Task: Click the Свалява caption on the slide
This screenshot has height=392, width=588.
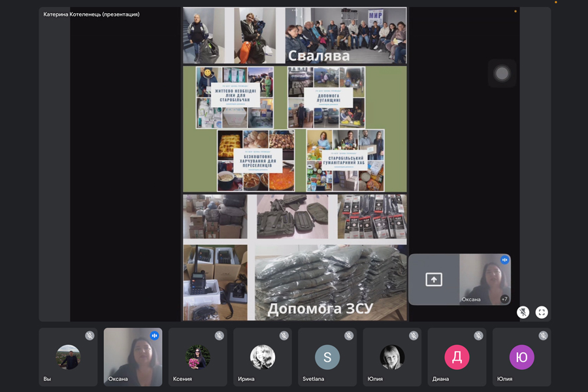Action: click(319, 56)
